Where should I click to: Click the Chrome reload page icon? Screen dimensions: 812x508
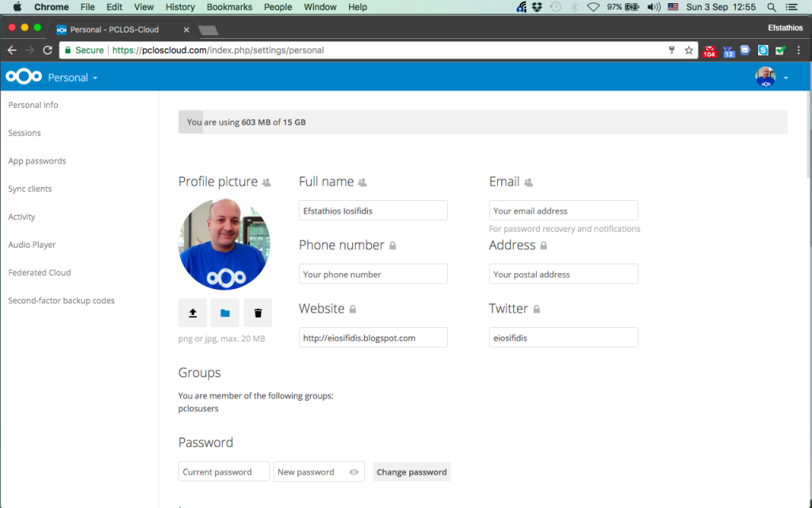click(x=48, y=50)
